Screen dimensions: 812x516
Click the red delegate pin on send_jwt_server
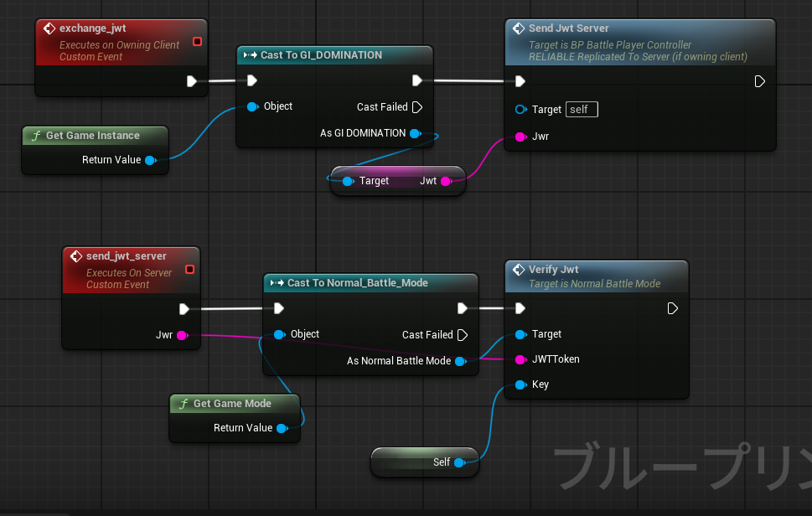click(189, 270)
